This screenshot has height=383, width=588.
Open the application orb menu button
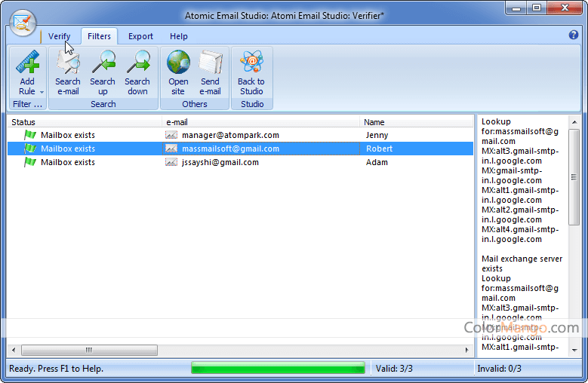point(23,23)
